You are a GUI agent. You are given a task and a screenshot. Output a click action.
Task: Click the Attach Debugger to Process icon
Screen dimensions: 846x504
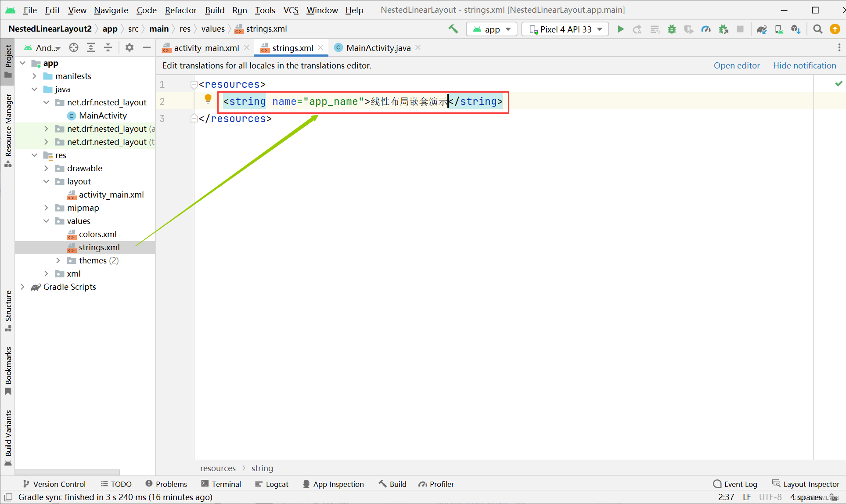pos(724,29)
